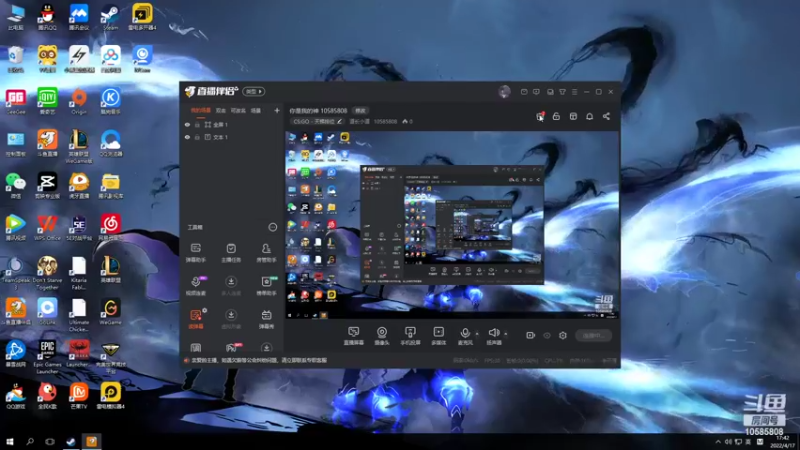Switch to the orange highlighted scene tab
The height and width of the screenshot is (450, 800).
click(201, 110)
